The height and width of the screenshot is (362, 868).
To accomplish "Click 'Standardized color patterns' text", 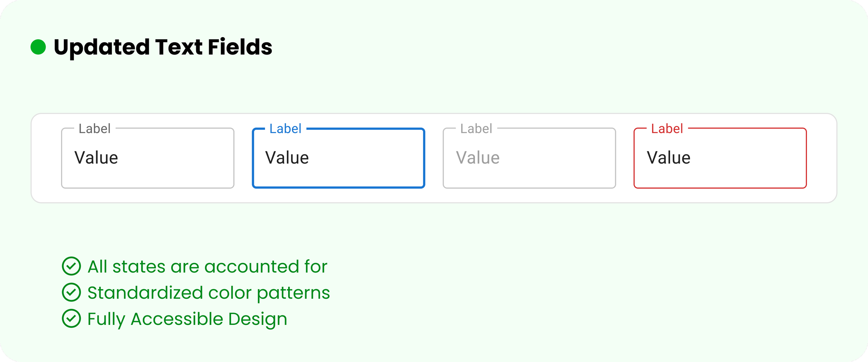I will coord(209,293).
